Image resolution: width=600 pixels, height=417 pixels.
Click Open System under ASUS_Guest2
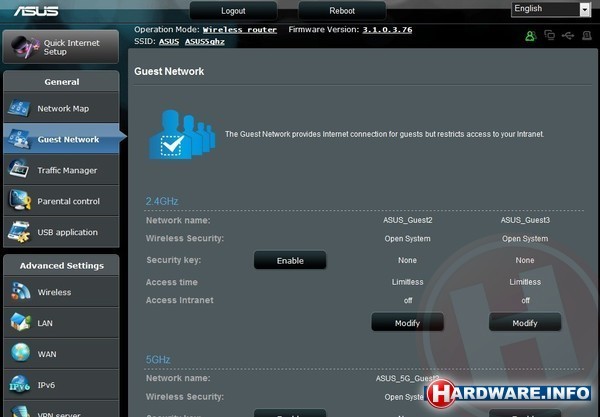pyautogui.click(x=408, y=239)
